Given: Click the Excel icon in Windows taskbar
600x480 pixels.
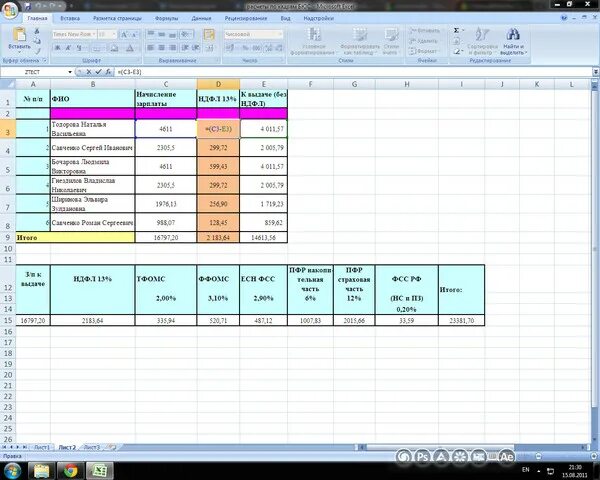Looking at the screenshot, I should pos(99,470).
